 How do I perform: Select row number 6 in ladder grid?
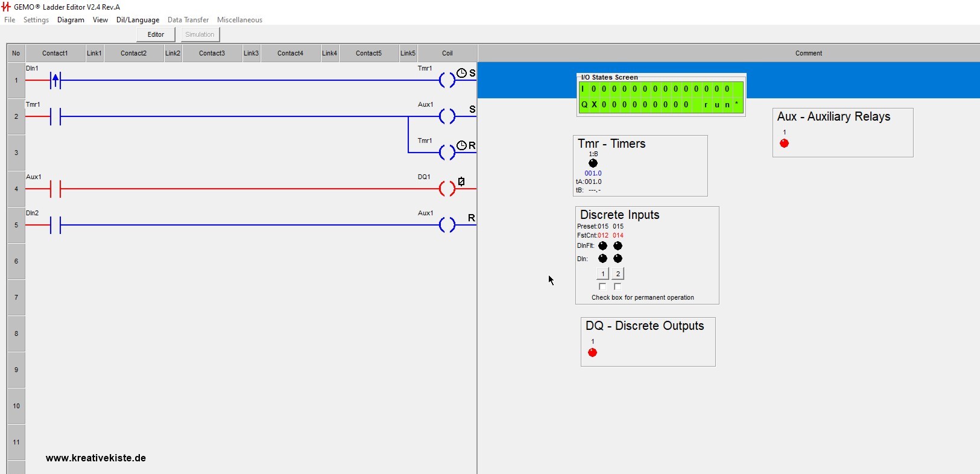[x=16, y=261]
